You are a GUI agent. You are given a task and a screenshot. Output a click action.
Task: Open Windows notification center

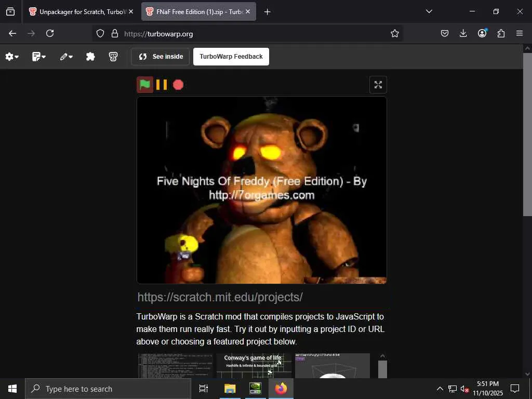point(515,389)
